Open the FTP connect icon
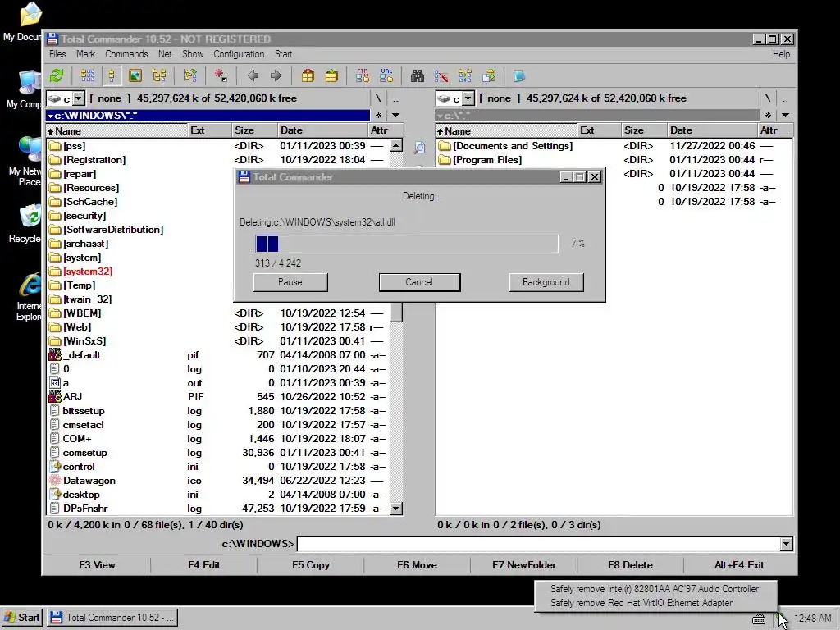The width and height of the screenshot is (840, 630). [363, 76]
